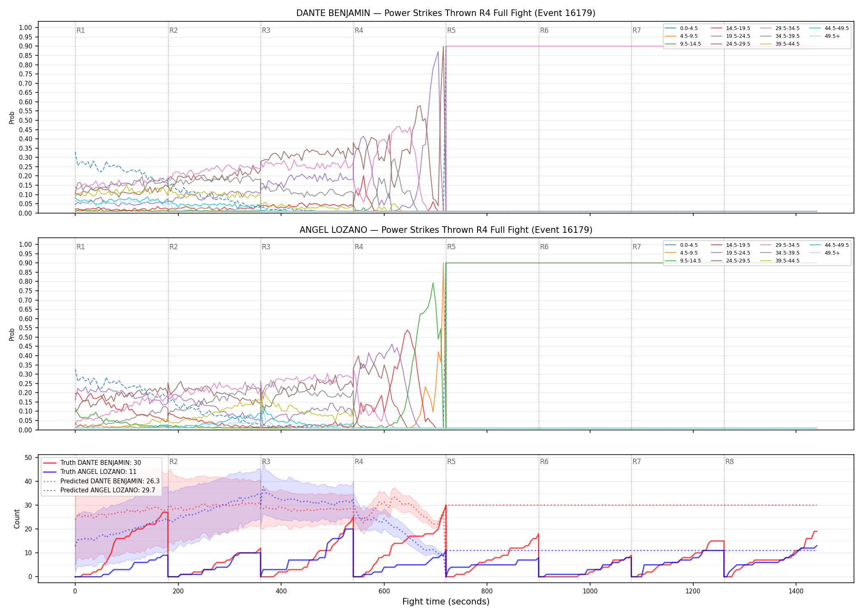Click '24.5-29.5' in Angel Lozano legend
This screenshot has height=616, width=863.
click(x=738, y=261)
